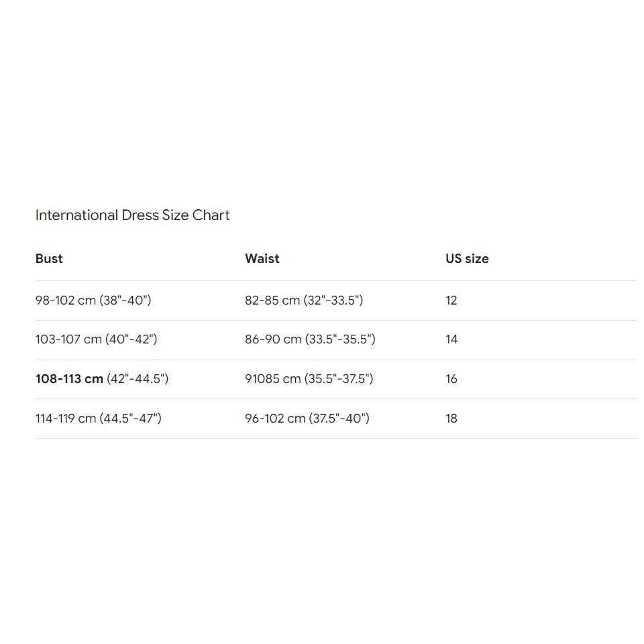The height and width of the screenshot is (644, 644).
Task: Select the 82-85 cm waist cell
Action: [304, 301]
